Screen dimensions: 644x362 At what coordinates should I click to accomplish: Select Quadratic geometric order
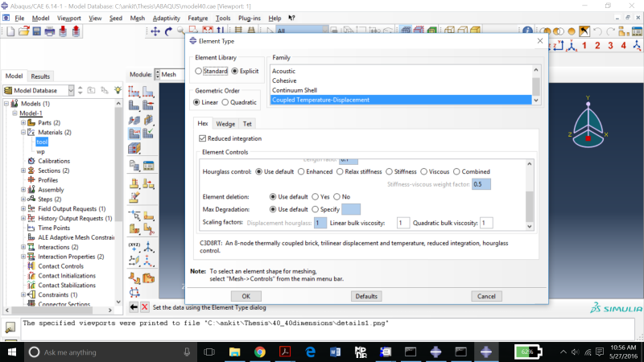[225, 102]
